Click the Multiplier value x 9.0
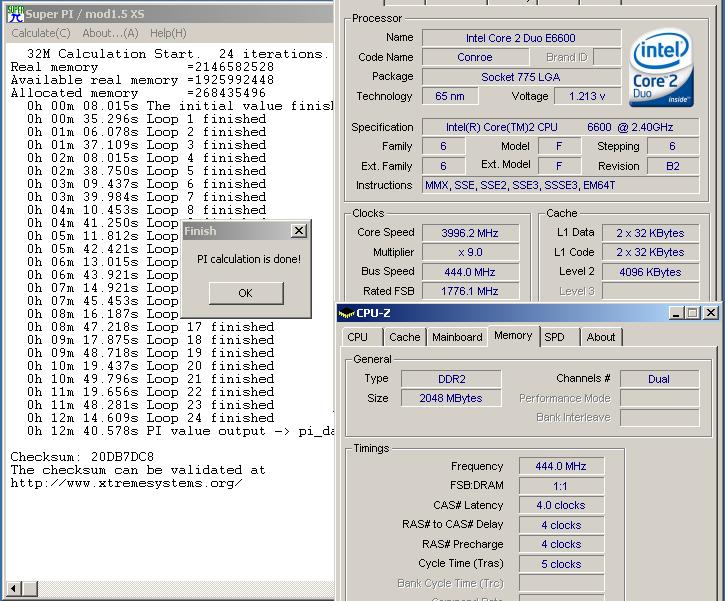725x601 pixels. 470,252
